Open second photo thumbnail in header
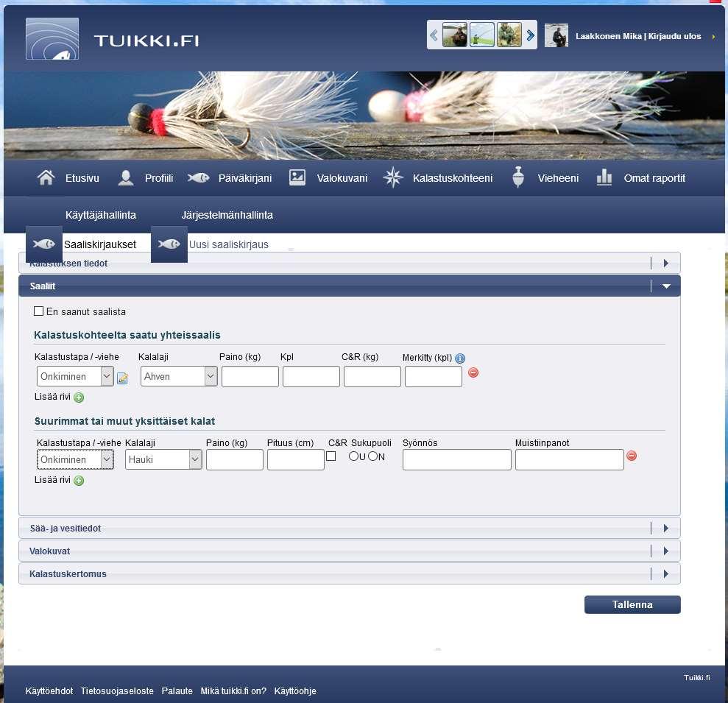The height and width of the screenshot is (703, 728). pyautogui.click(x=482, y=35)
